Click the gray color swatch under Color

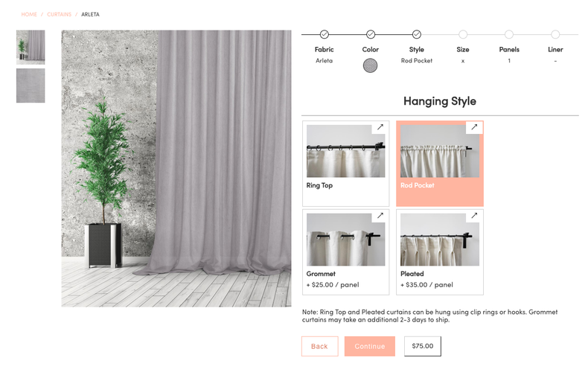(370, 65)
